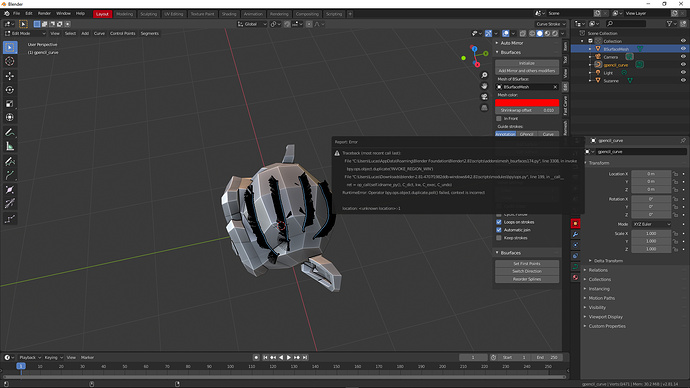The image size is (690, 388).
Task: Hide BSurfaceMesh in the outliner
Action: click(683, 49)
